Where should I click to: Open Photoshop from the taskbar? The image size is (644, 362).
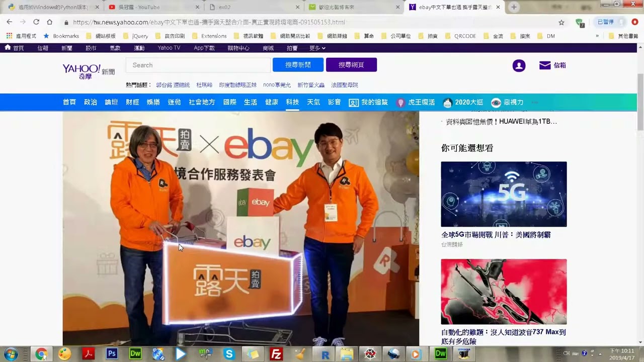112,354
